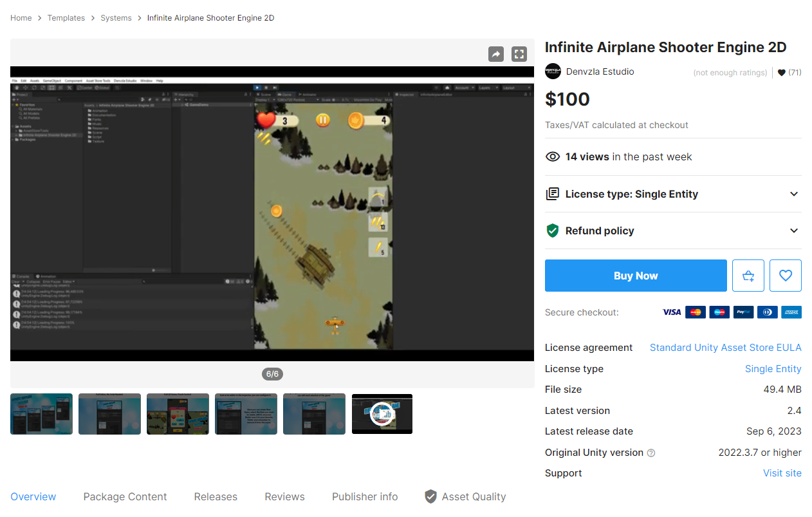This screenshot has height=517, width=812.
Task: Click the "Secure checkout:" label
Action: pyautogui.click(x=582, y=312)
